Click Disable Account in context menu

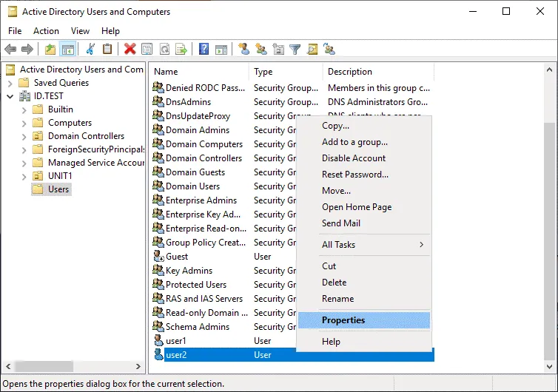pyautogui.click(x=354, y=158)
